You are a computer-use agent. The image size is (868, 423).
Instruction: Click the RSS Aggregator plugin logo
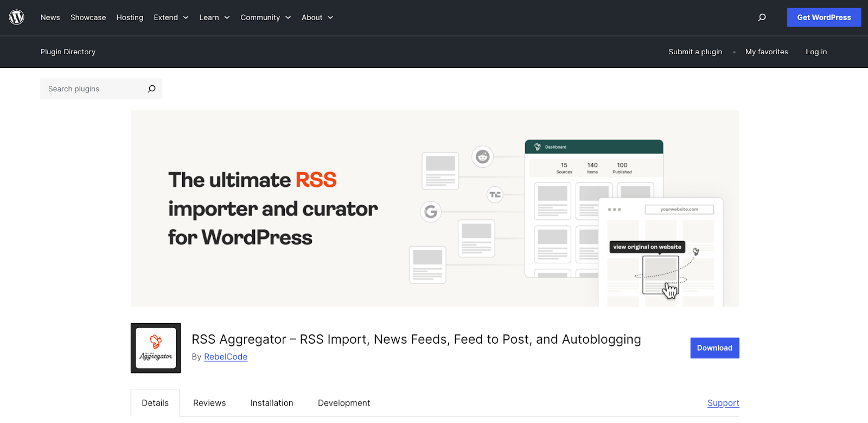pyautogui.click(x=156, y=348)
